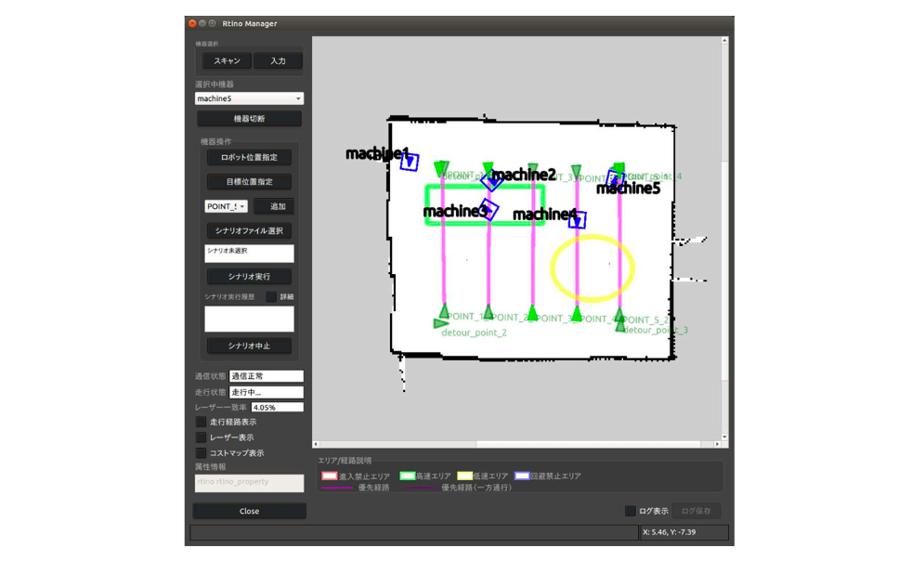Click the detour_point_2 triangle marker
The width and height of the screenshot is (924, 561).
click(x=440, y=323)
